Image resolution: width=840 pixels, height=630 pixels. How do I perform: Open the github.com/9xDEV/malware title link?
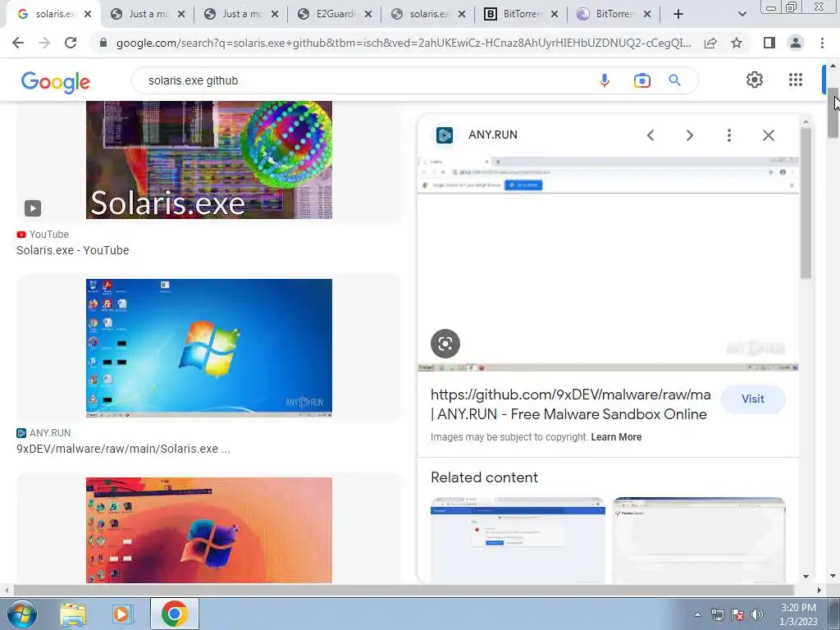pyautogui.click(x=571, y=404)
